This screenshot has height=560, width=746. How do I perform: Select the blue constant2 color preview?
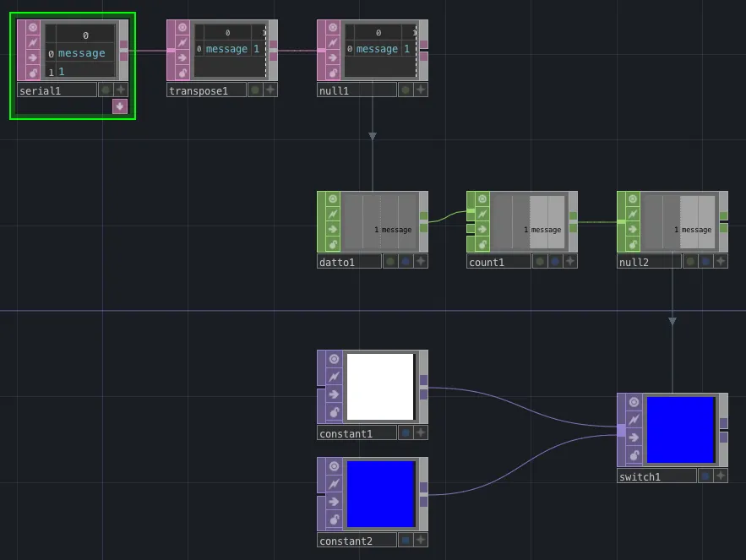380,494
